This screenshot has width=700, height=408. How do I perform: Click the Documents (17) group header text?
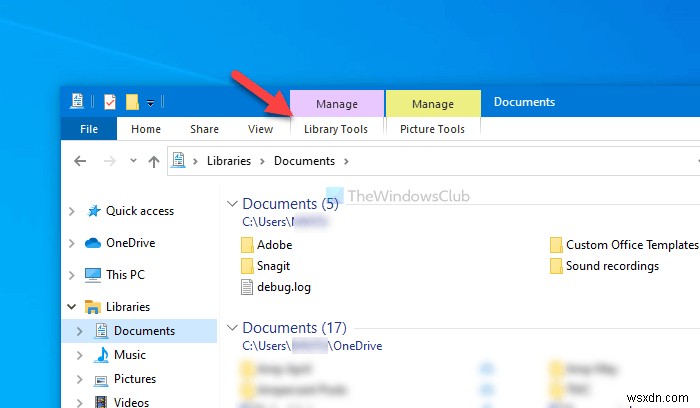pos(294,328)
